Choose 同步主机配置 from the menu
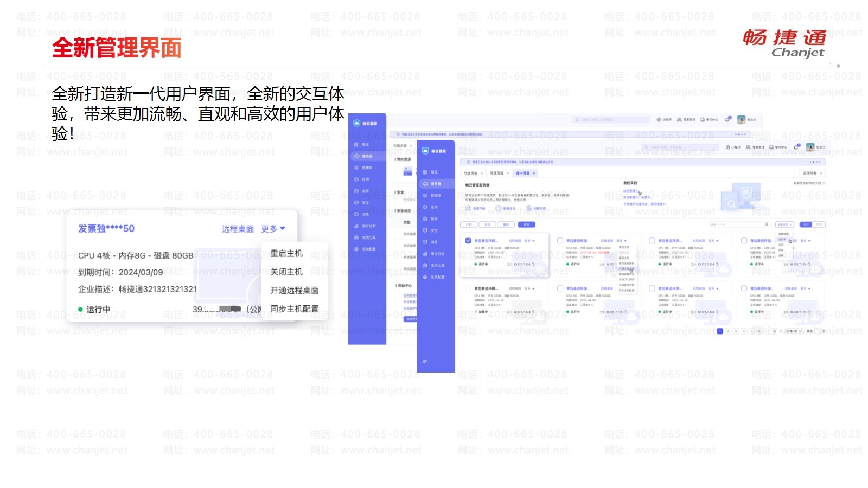868x488 pixels. [295, 309]
